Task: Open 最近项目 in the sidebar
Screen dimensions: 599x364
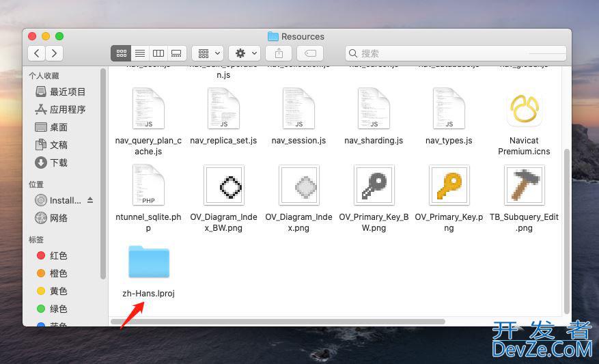Action: pyautogui.click(x=60, y=92)
